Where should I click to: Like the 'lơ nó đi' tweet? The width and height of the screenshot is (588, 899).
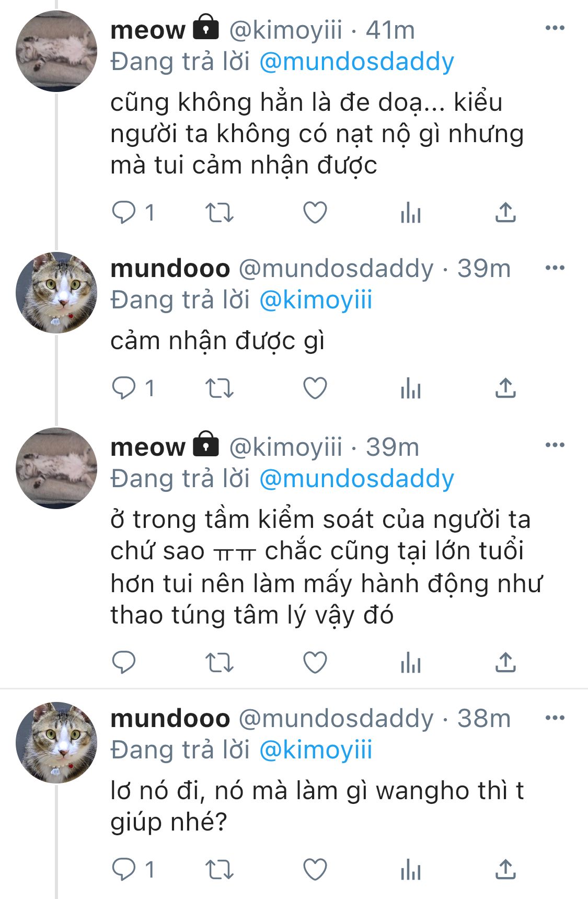point(315,869)
